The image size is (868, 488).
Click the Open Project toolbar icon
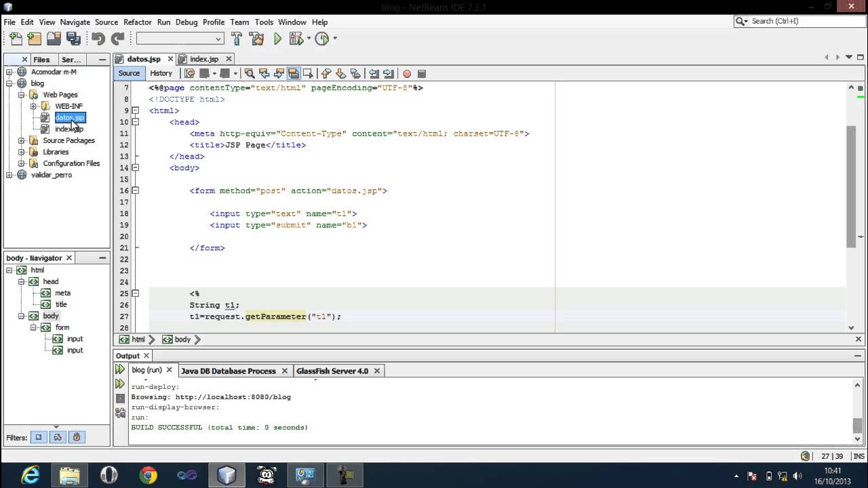(54, 39)
